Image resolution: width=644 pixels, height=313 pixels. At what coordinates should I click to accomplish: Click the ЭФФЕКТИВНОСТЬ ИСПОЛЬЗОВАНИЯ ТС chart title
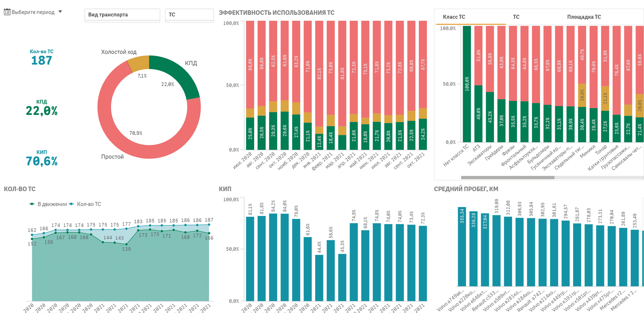(276, 13)
